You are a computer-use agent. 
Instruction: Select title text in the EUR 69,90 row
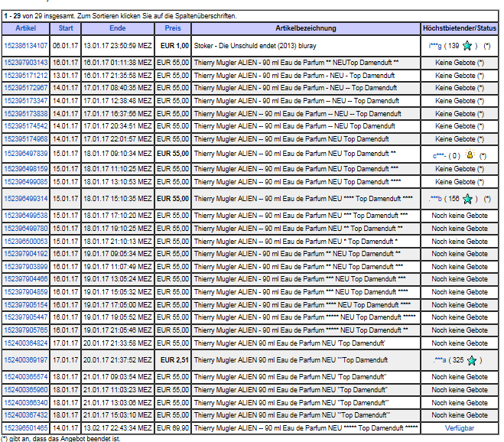pos(306,428)
